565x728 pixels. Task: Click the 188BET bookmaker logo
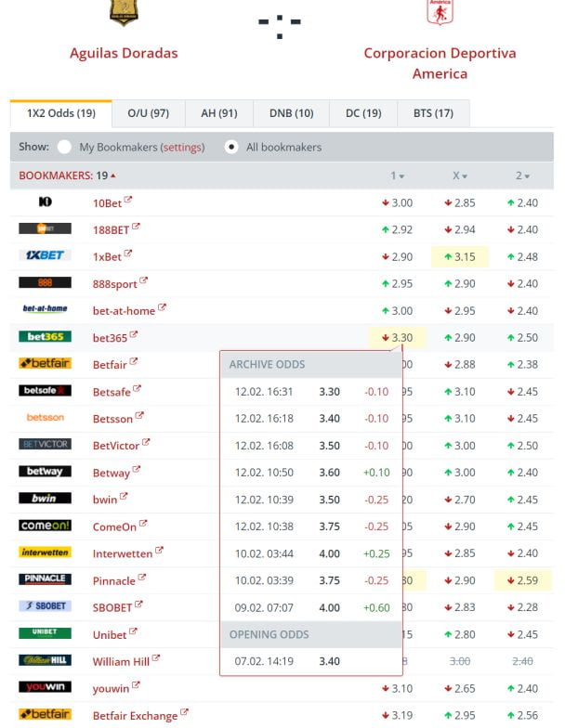click(x=45, y=228)
